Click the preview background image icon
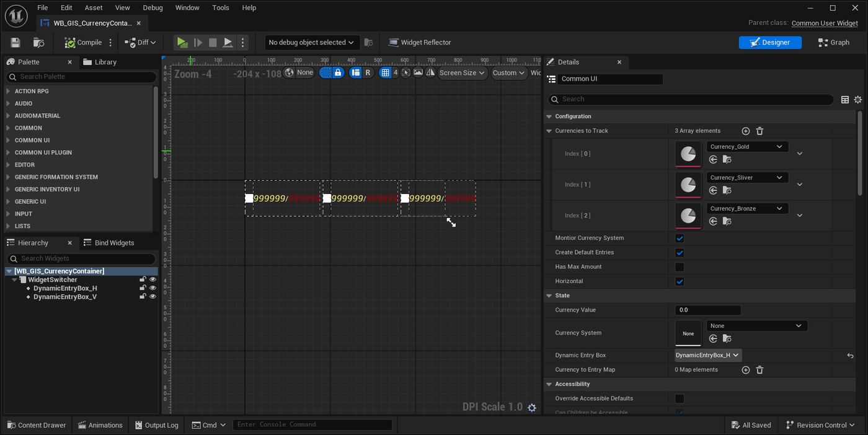Screen dimensions: 868x435 [x=418, y=72]
